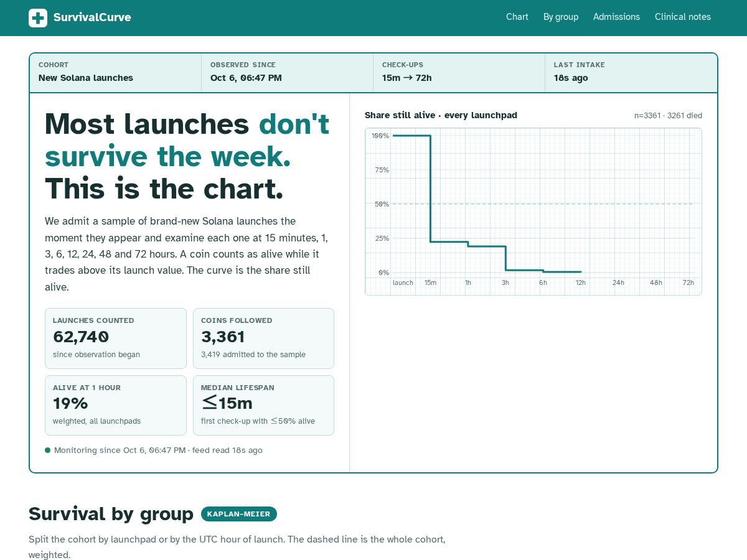Open the SurvivalCurve brand home link
This screenshot has width=747, height=560.
tap(80, 18)
